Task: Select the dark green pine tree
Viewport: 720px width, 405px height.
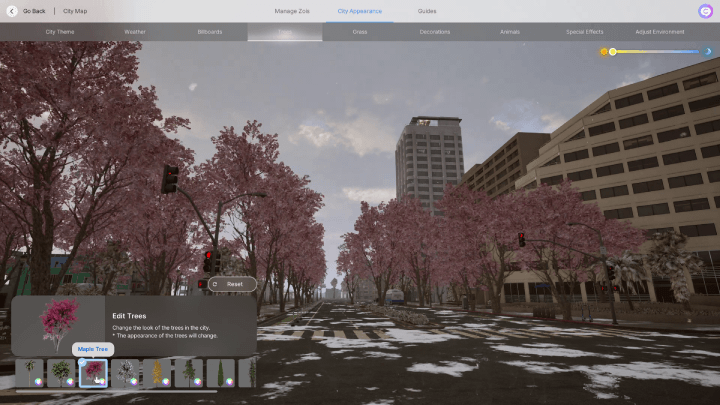Action: point(189,373)
